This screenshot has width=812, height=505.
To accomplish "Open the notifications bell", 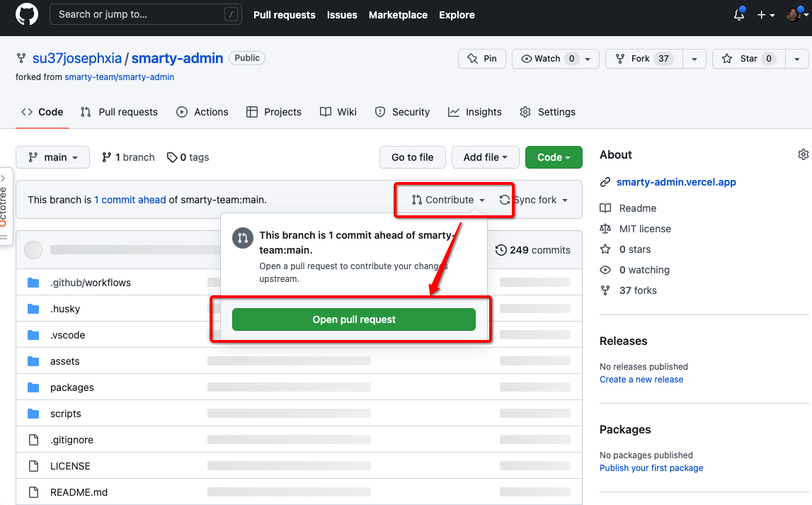I will [x=739, y=15].
